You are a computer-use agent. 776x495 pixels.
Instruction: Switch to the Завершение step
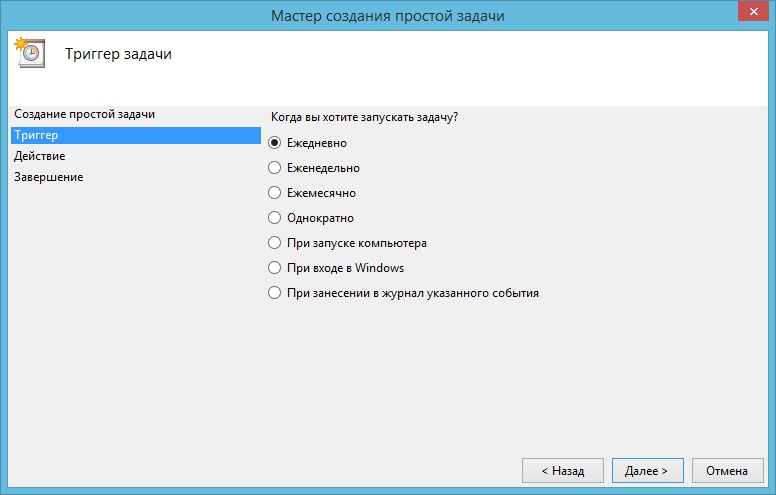48,177
